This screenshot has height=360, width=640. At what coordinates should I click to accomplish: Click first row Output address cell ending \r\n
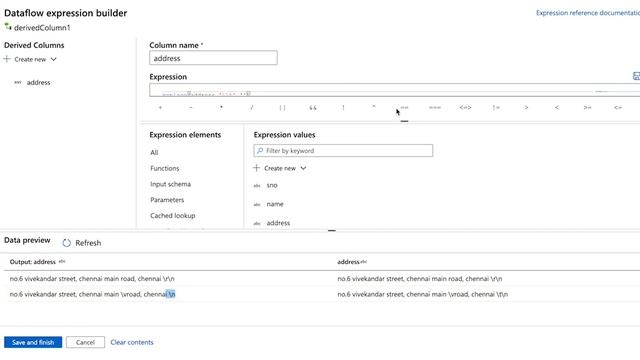[92, 278]
